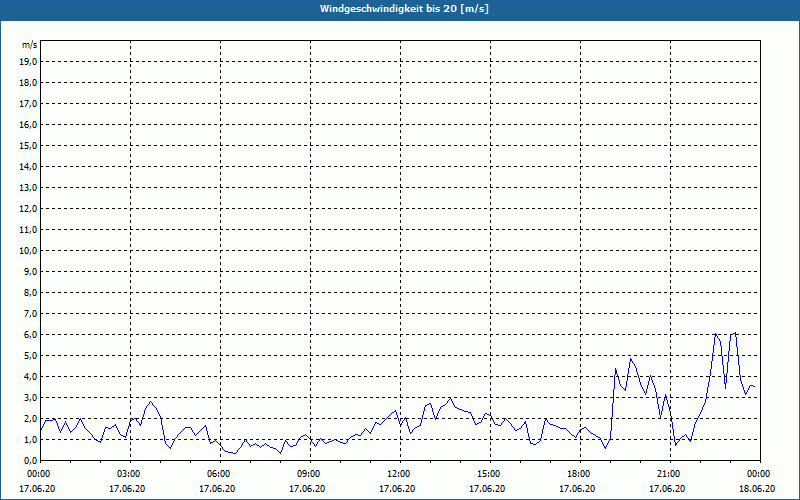This screenshot has width=800, height=500.
Task: Click the 18.06.20 date label
Action: [757, 489]
